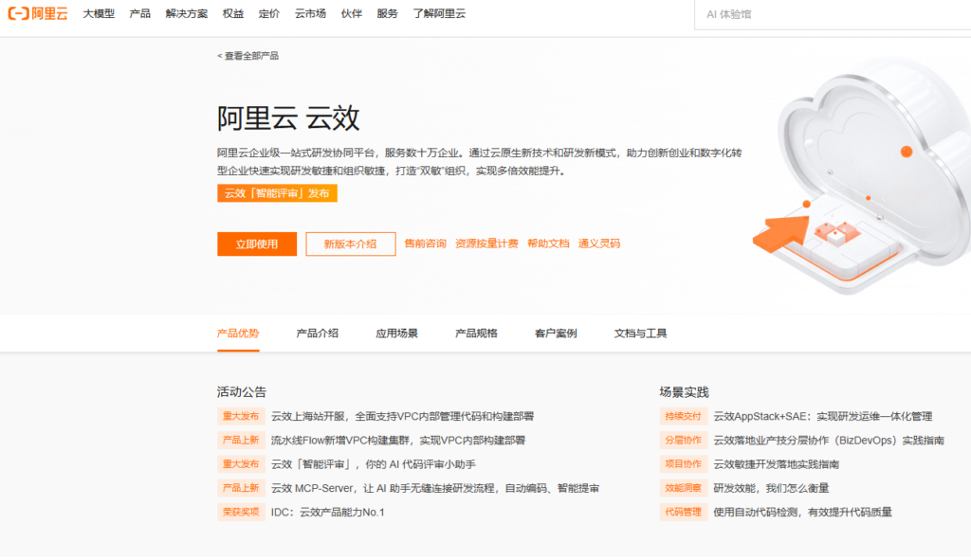Image resolution: width=971 pixels, height=560 pixels.
Task: Open 云效敏捷开发落地实践指南 article
Action: (x=777, y=464)
